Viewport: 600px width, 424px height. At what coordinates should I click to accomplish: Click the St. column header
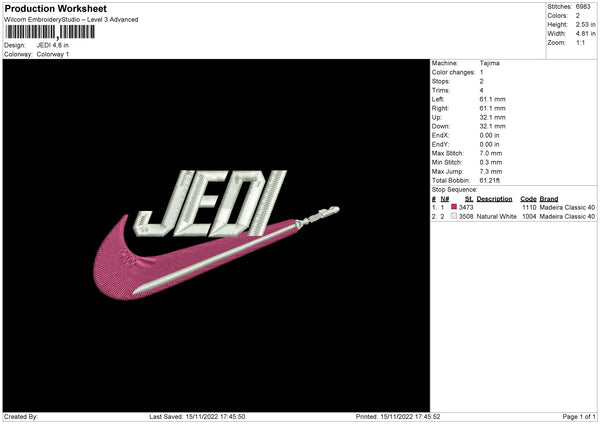pyautogui.click(x=469, y=199)
